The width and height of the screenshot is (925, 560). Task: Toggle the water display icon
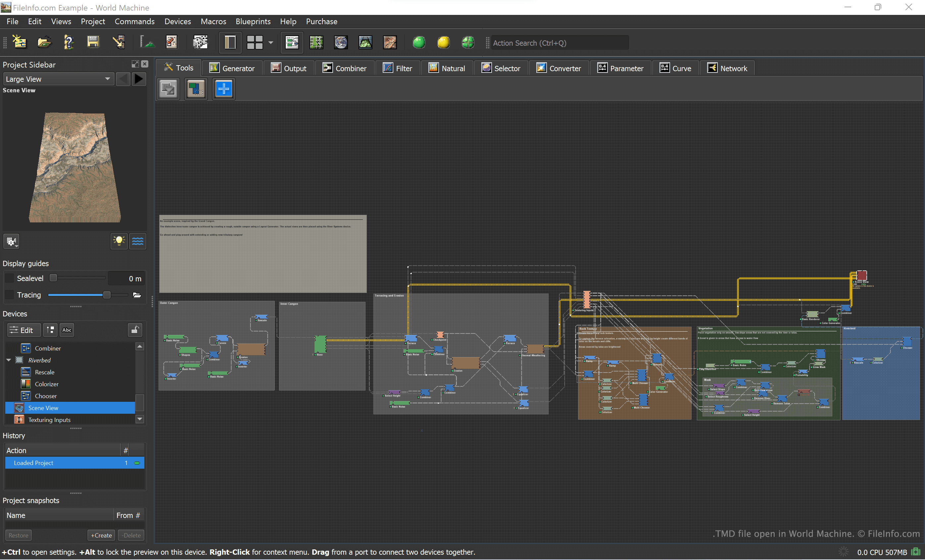(138, 241)
